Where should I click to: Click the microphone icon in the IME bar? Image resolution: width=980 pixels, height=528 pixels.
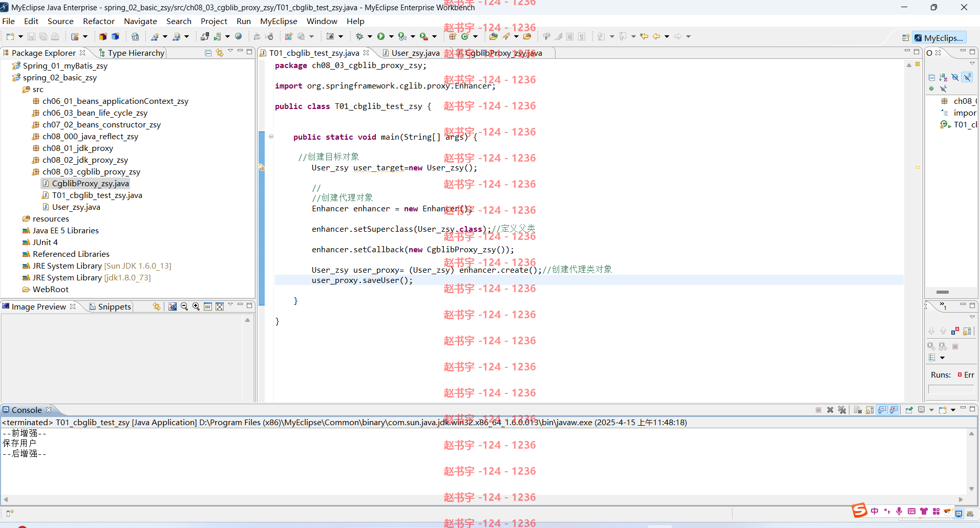click(899, 511)
